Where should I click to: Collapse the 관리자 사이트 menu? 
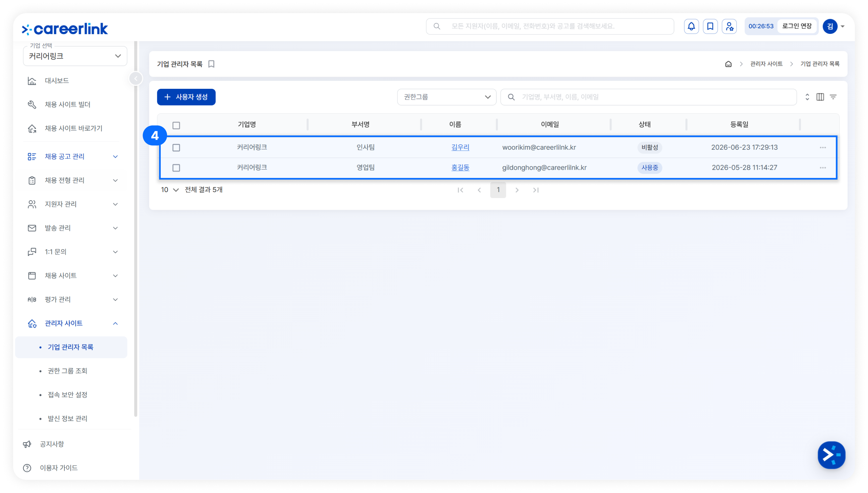[73, 323]
